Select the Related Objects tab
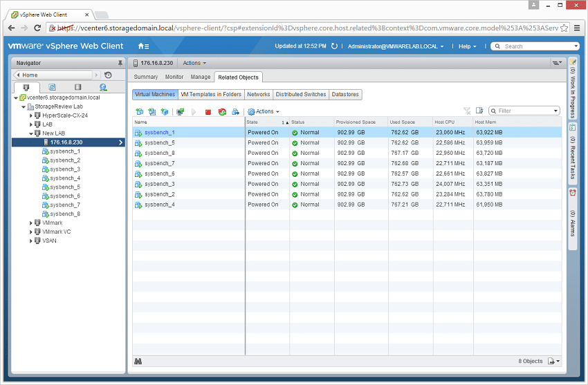 (238, 77)
